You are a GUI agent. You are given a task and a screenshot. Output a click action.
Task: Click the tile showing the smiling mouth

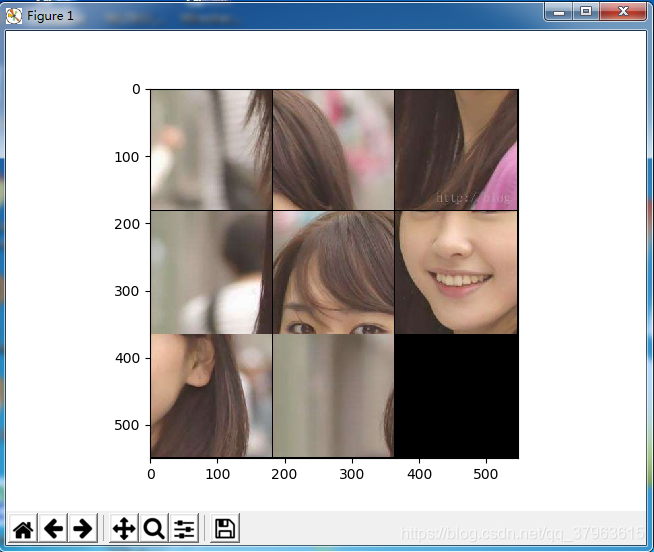456,272
